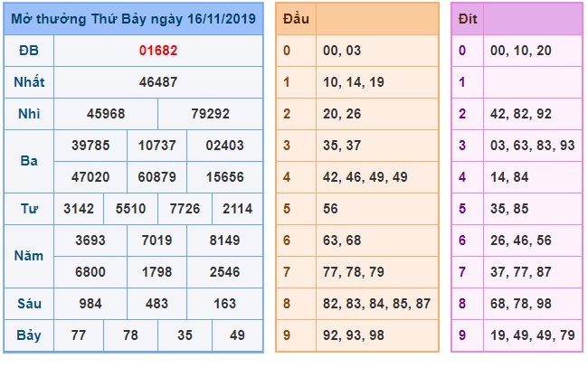Select Đầu values '10, 14, 19'
The image size is (588, 368).
(354, 82)
